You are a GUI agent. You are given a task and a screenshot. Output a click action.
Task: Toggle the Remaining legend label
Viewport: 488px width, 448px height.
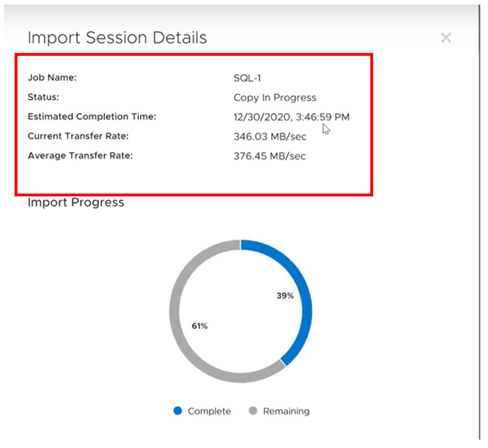(286, 411)
